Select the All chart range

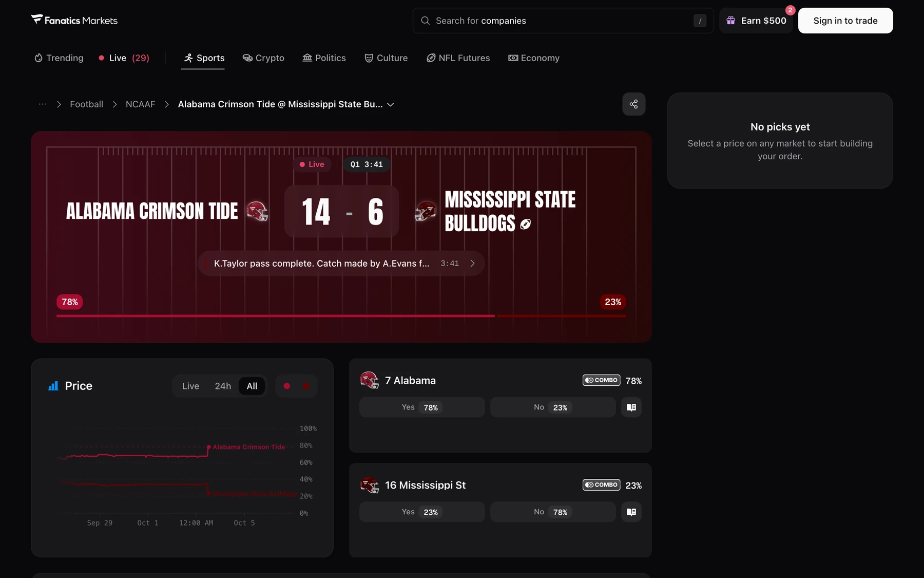pos(252,386)
